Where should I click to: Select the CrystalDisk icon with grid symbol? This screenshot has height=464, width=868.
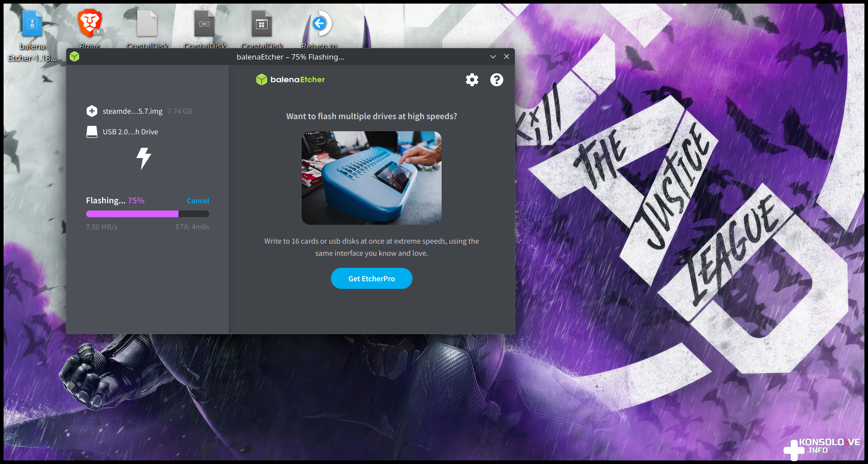[262, 24]
